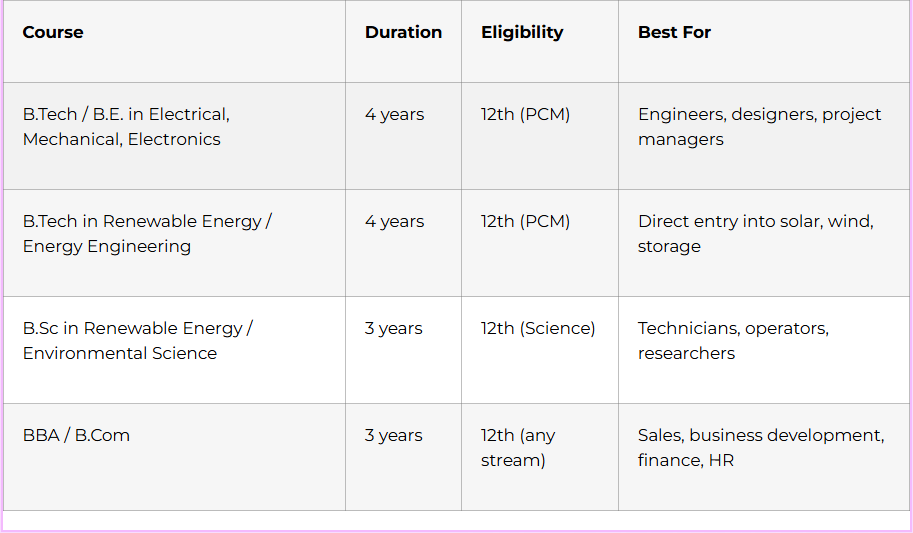Click 12th (PCM) eligibility in B.Tech / B.E. row
The image size is (913, 533).
click(525, 114)
